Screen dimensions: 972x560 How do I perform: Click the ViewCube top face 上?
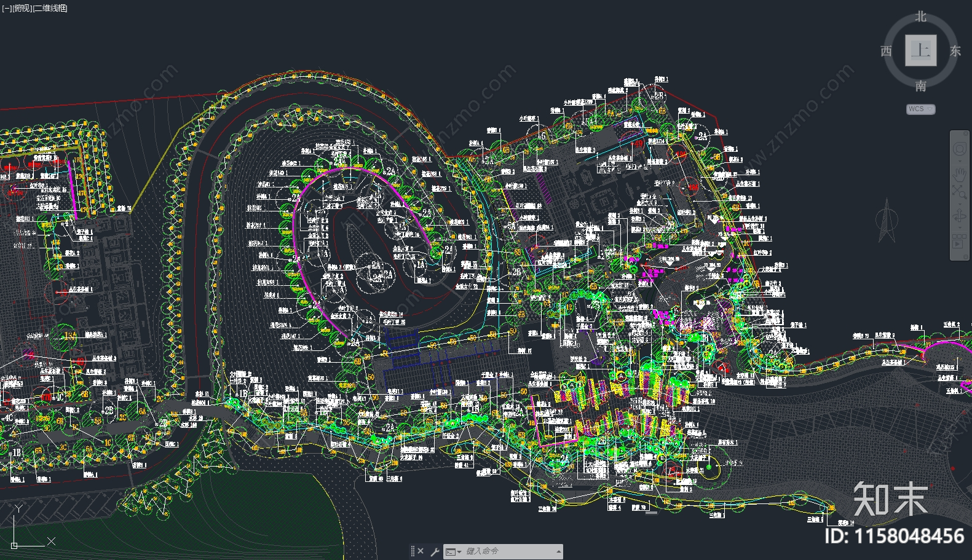point(920,50)
